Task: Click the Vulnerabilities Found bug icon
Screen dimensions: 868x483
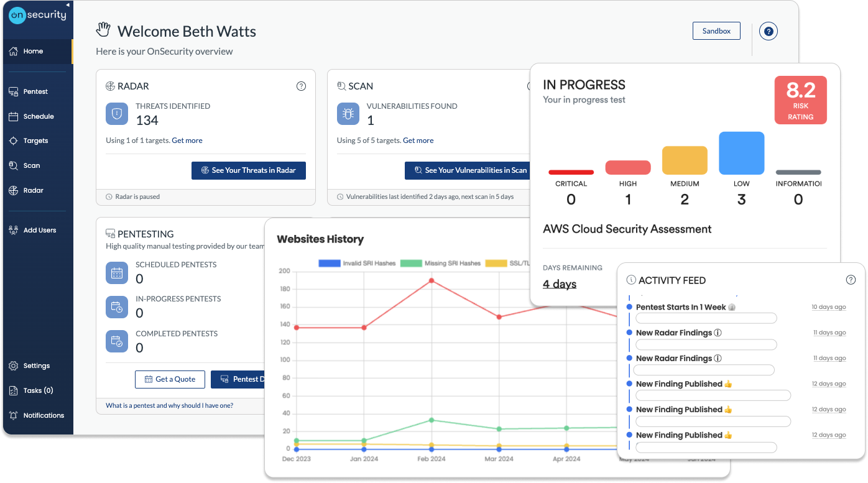Action: coord(348,114)
